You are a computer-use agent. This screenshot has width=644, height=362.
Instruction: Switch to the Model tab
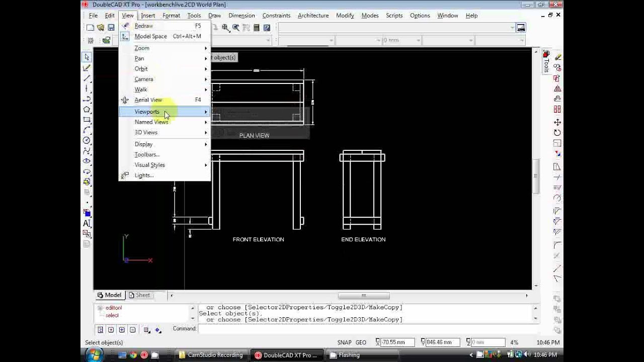point(109,295)
